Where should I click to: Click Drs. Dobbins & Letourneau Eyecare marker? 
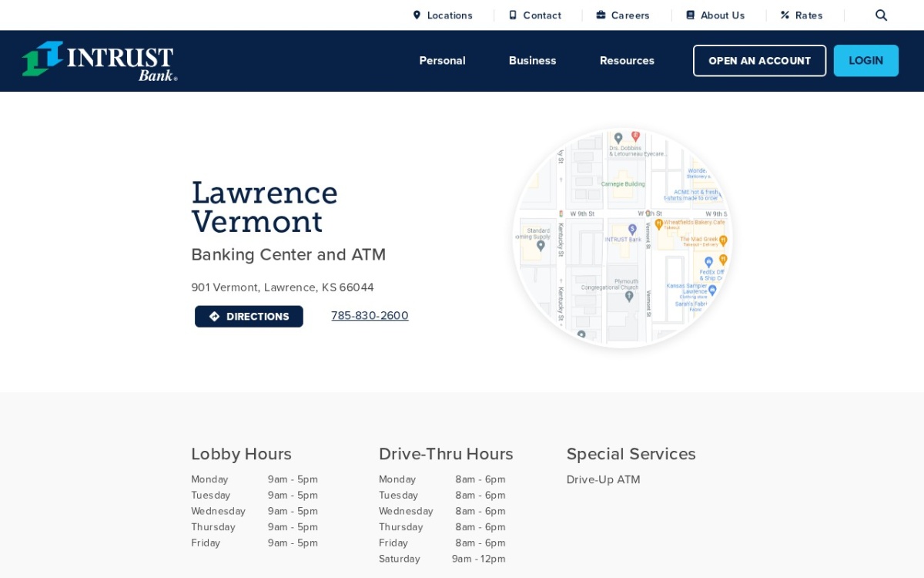[x=618, y=139]
